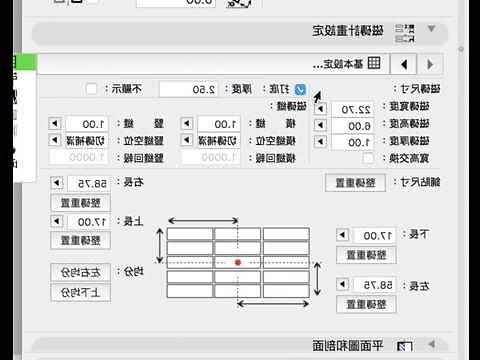Click the 磁磚厚度 field showing 1.00
This screenshot has height=360, width=480.
pos(352,142)
